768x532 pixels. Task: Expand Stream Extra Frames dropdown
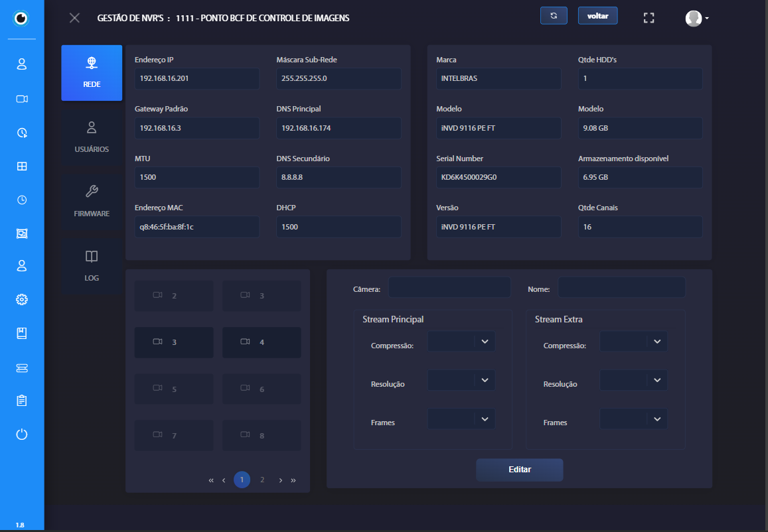[x=633, y=419]
